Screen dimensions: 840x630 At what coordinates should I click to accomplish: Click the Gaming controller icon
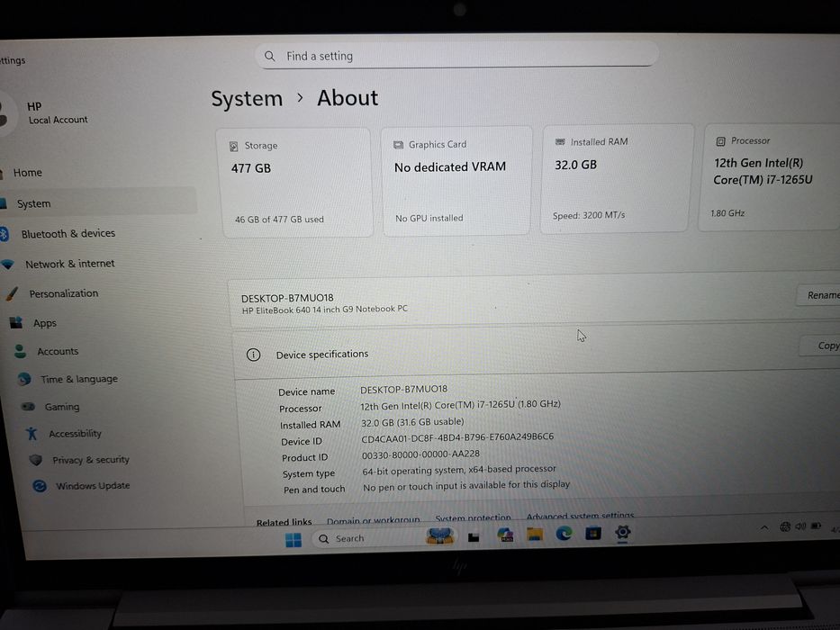pyautogui.click(x=28, y=407)
